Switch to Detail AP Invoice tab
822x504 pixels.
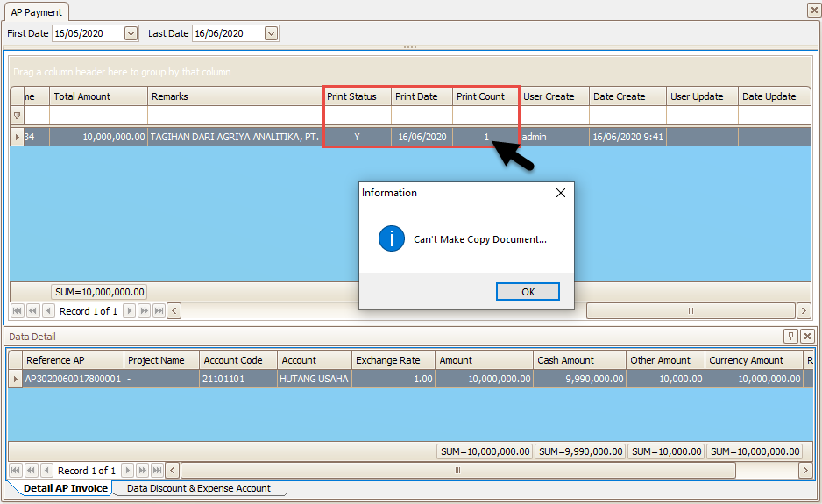coord(66,488)
